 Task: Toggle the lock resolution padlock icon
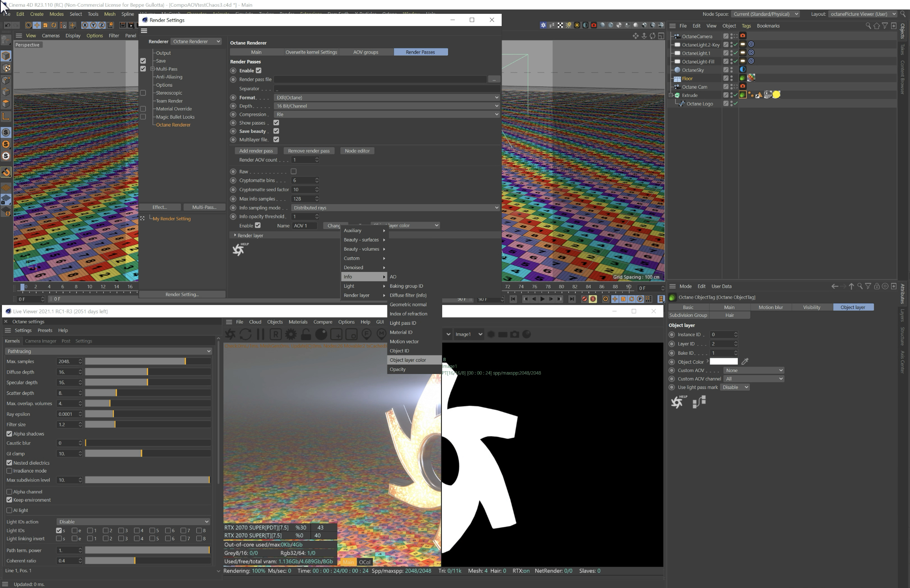click(306, 335)
